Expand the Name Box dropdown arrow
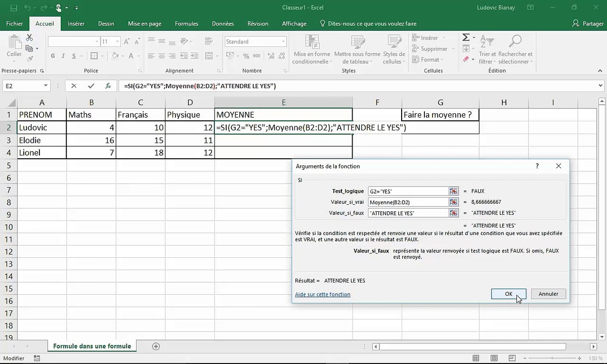Screen dimensions: 607x364 click(x=46, y=86)
